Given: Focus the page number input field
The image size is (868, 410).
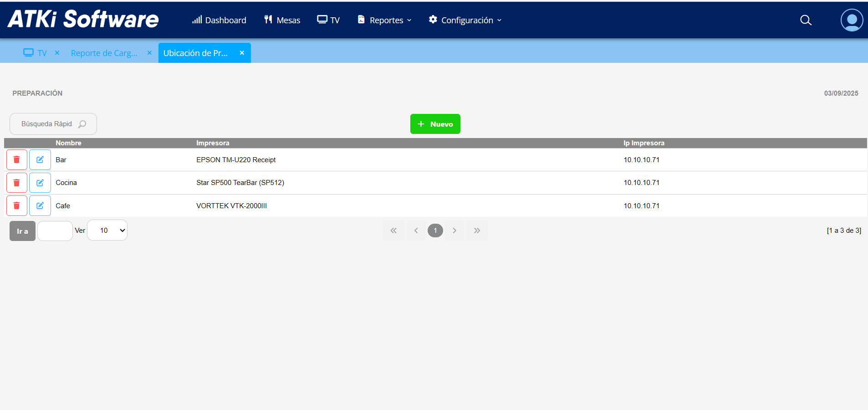Looking at the screenshot, I should 55,231.
